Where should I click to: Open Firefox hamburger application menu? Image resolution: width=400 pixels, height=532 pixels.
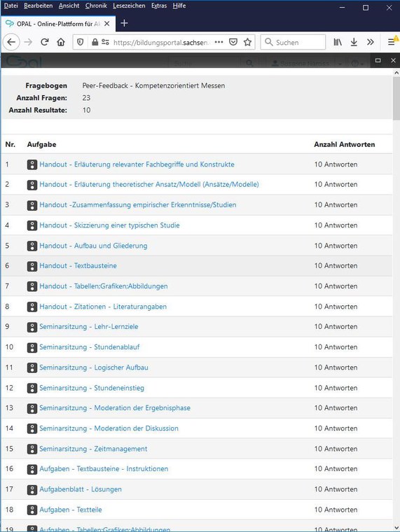pos(391,42)
